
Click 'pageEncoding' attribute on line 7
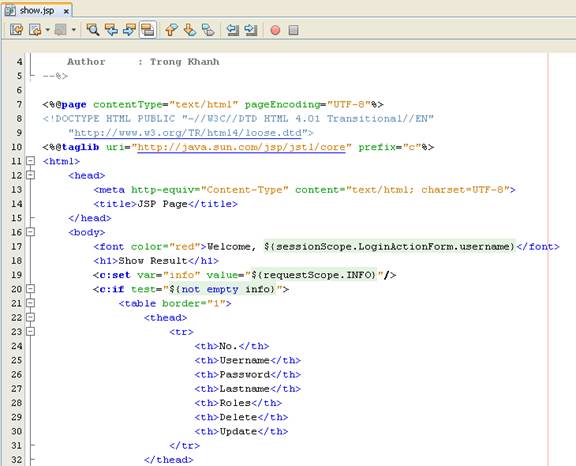[x=282, y=104]
